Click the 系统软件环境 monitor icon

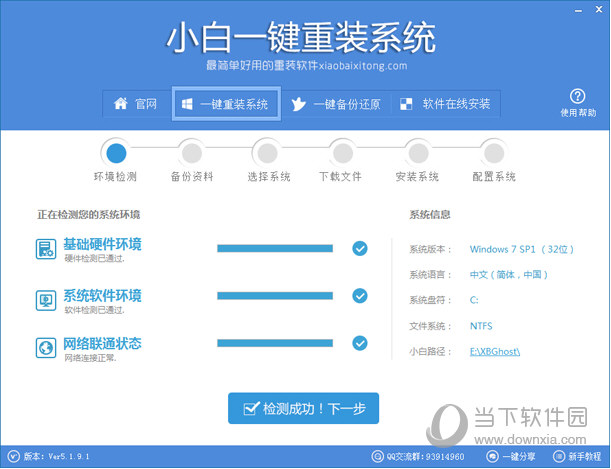(x=46, y=300)
